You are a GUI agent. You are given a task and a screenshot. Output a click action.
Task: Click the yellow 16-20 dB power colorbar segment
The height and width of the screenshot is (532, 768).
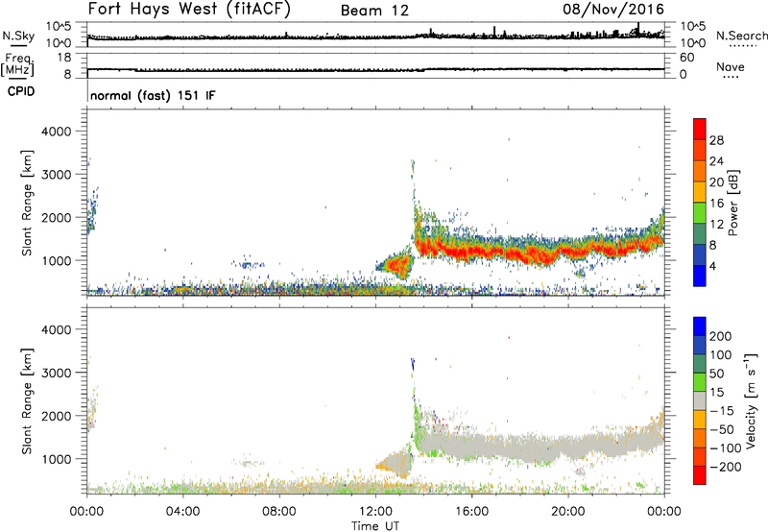[700, 192]
